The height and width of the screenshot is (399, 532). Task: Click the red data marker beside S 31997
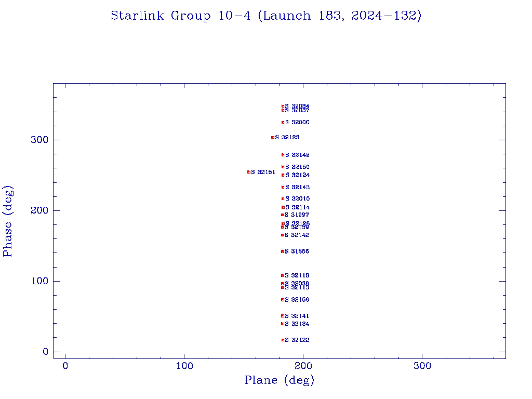(x=282, y=215)
